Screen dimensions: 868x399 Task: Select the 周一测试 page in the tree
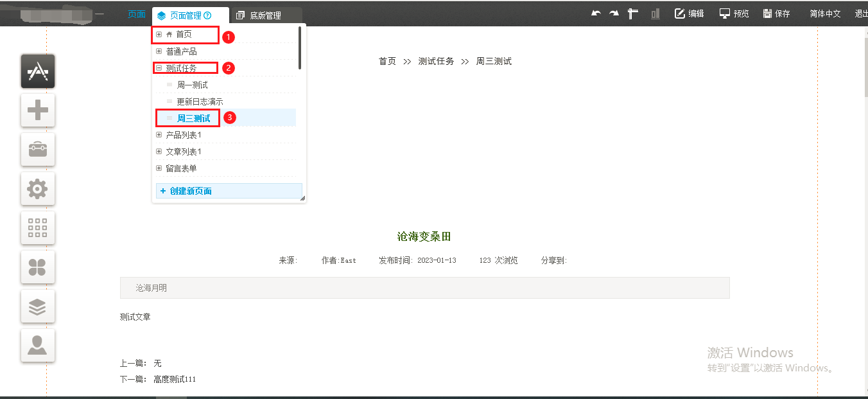tap(192, 85)
